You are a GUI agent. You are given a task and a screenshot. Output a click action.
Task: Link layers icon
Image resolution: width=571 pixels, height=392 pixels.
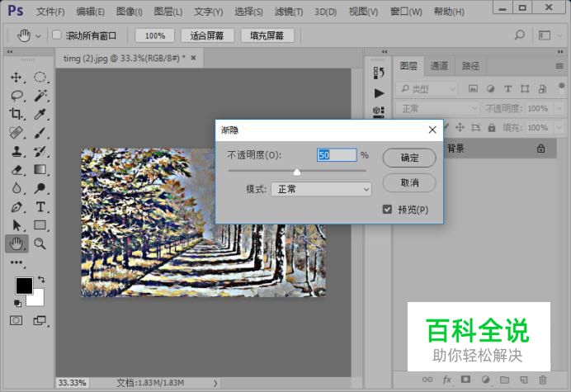[427, 380]
